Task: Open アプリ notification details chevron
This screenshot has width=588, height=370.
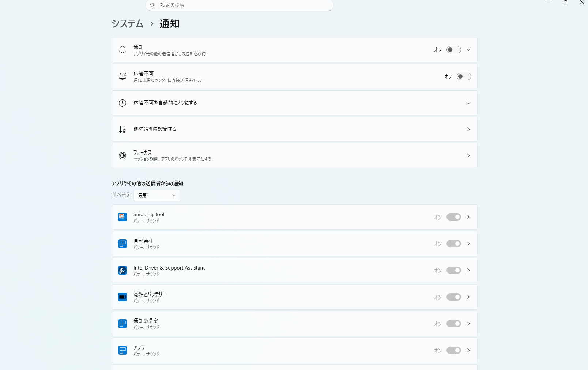Action: (x=468, y=350)
